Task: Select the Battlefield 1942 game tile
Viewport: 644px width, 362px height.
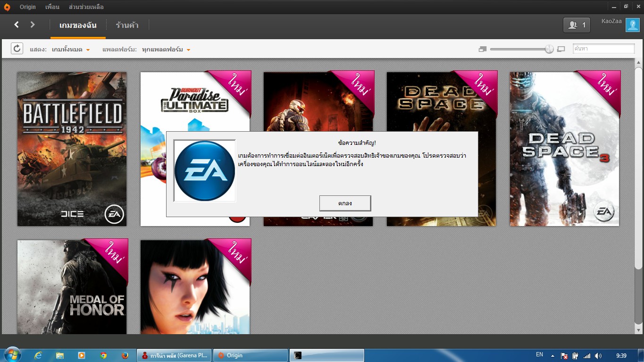Action: 72,149
